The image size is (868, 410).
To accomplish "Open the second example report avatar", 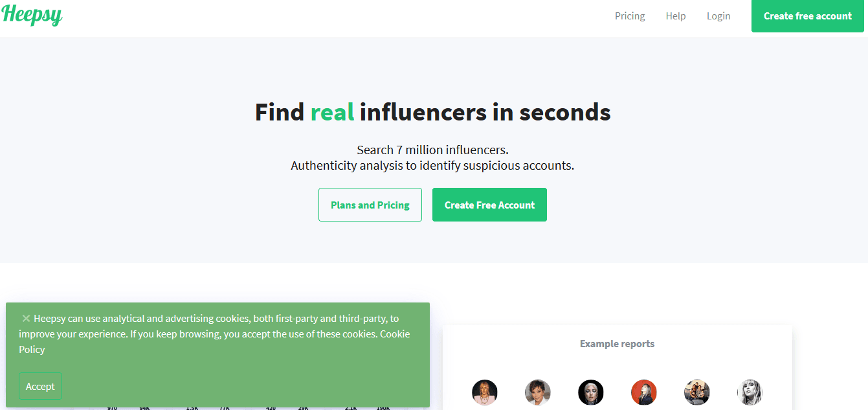I will [x=538, y=393].
